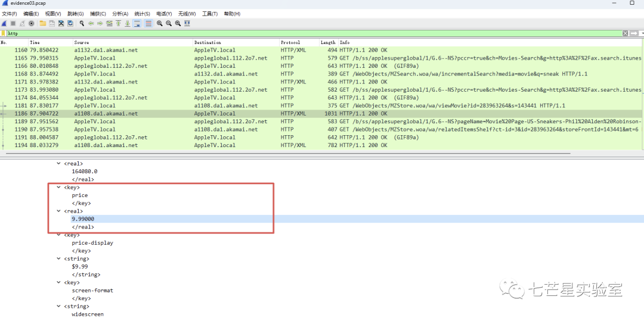The height and width of the screenshot is (318, 644).
Task: Collapse the <real> node containing 9.99000
Action: (58, 211)
